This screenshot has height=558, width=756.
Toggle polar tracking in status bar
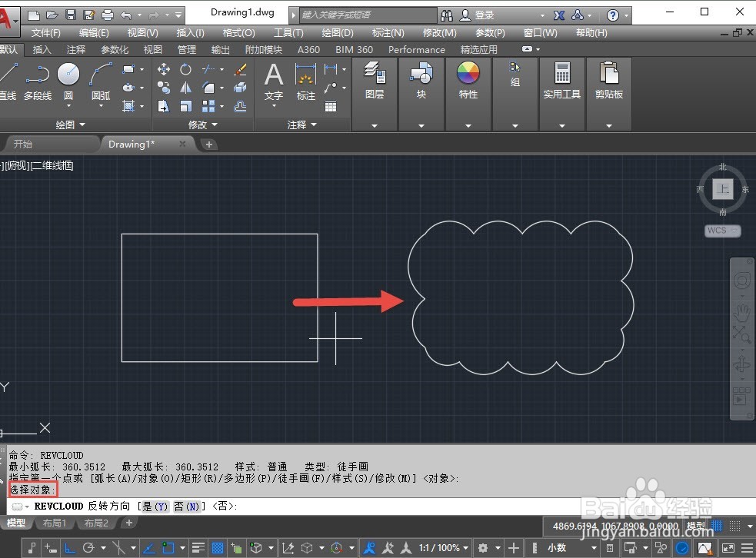point(88,548)
